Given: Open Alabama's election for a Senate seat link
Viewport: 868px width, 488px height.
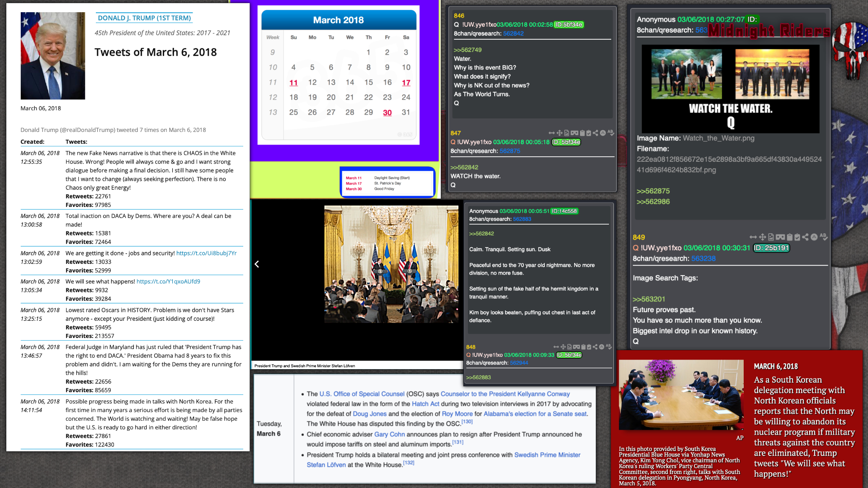Looking at the screenshot, I should tap(535, 414).
